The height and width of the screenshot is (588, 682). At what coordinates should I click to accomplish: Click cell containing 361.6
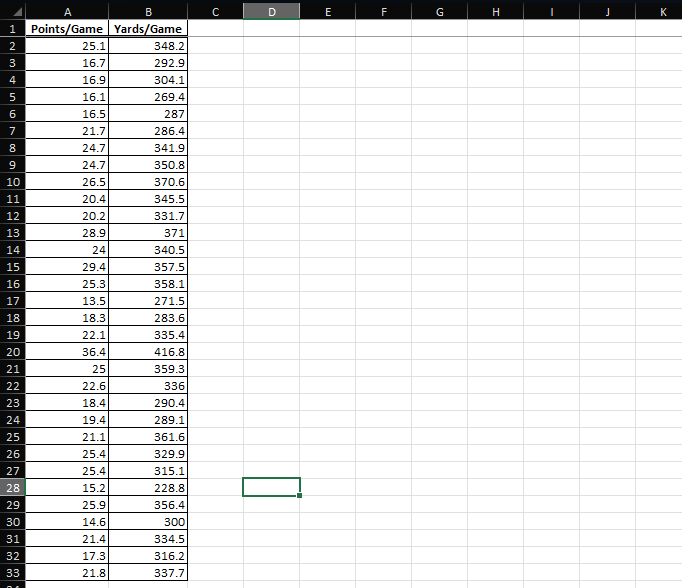pos(148,437)
